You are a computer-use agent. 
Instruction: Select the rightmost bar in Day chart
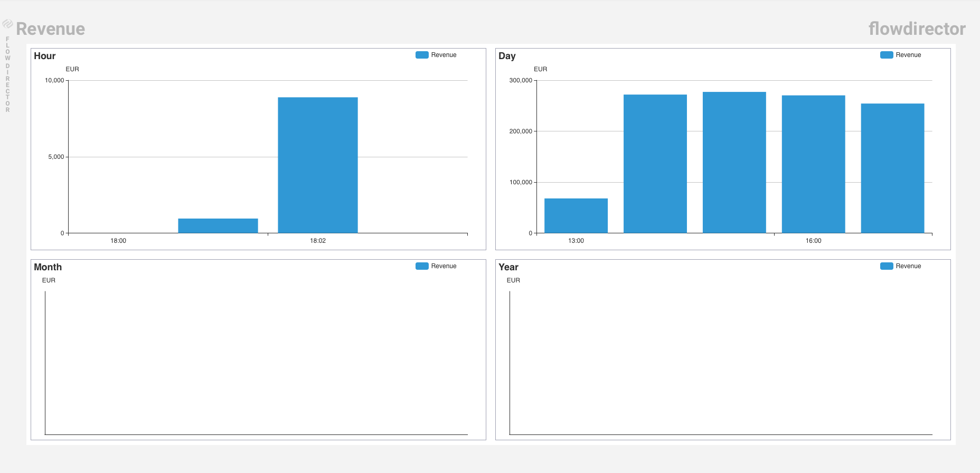(892, 168)
